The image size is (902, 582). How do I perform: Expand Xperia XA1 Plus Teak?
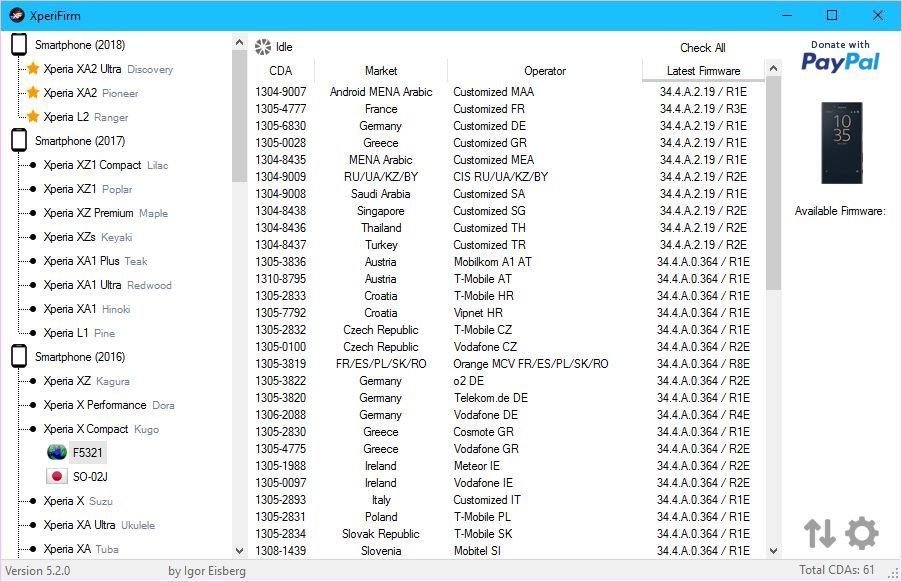coord(95,261)
